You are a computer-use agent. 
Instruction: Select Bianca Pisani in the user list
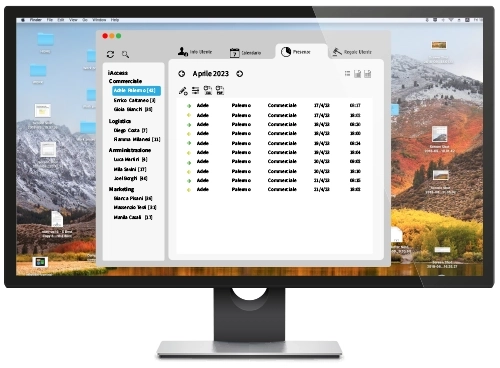click(x=133, y=198)
